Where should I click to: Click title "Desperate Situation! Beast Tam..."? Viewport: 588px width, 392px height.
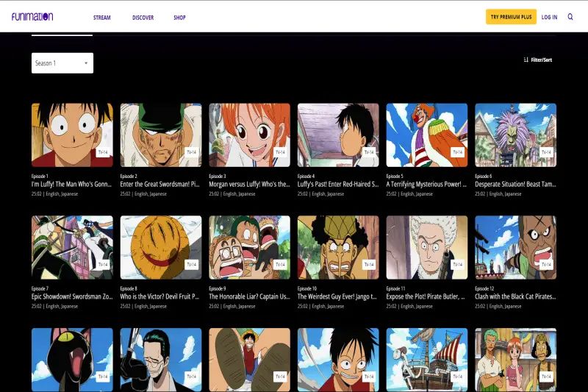(x=515, y=184)
